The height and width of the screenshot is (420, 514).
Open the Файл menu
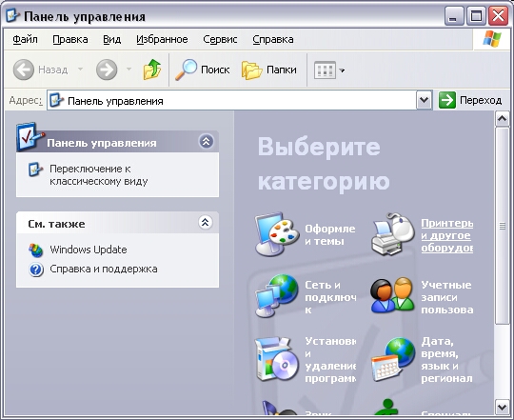pyautogui.click(x=25, y=39)
